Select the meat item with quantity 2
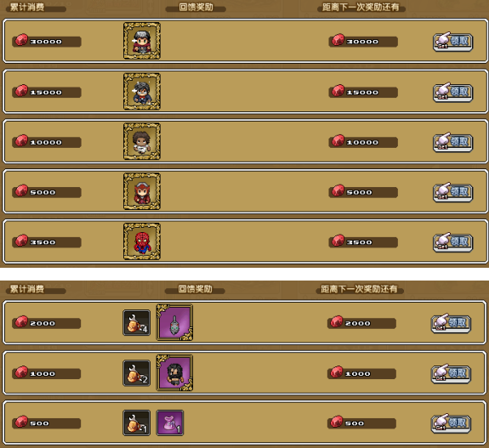This screenshot has height=448, width=489. pos(137,373)
